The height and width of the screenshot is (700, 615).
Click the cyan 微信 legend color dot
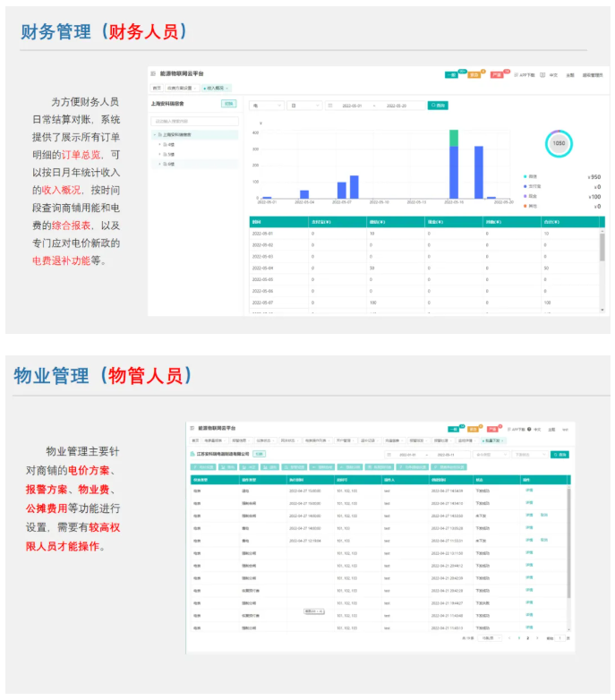525,176
